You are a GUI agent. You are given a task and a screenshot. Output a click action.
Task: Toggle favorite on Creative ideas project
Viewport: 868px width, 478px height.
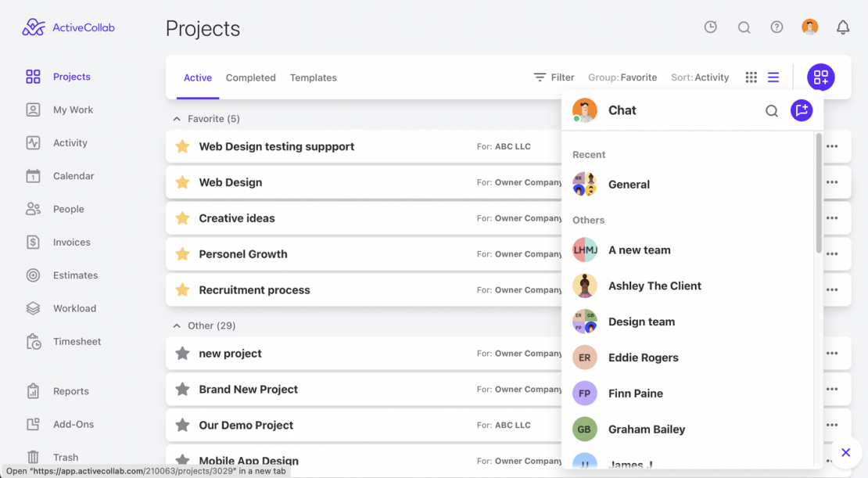[x=182, y=218]
